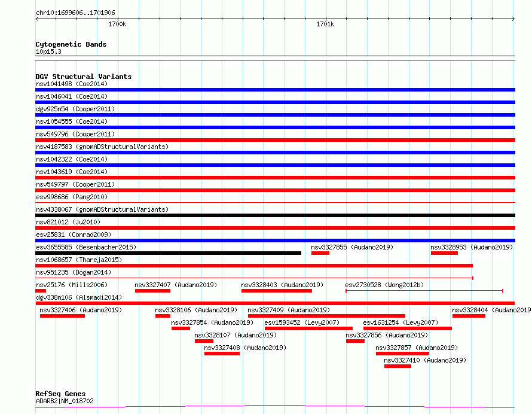Open the dgv925n54 (Cooper2011) variant label

pos(75,109)
